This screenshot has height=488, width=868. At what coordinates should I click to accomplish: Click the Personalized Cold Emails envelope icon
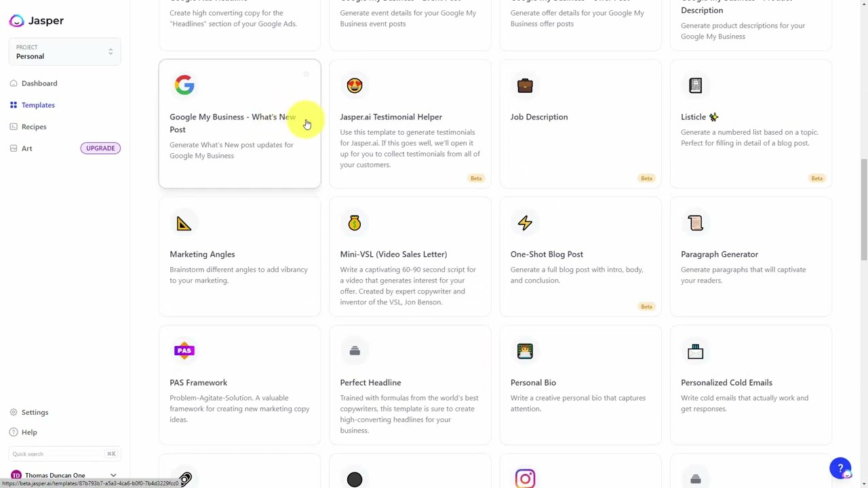tap(695, 351)
